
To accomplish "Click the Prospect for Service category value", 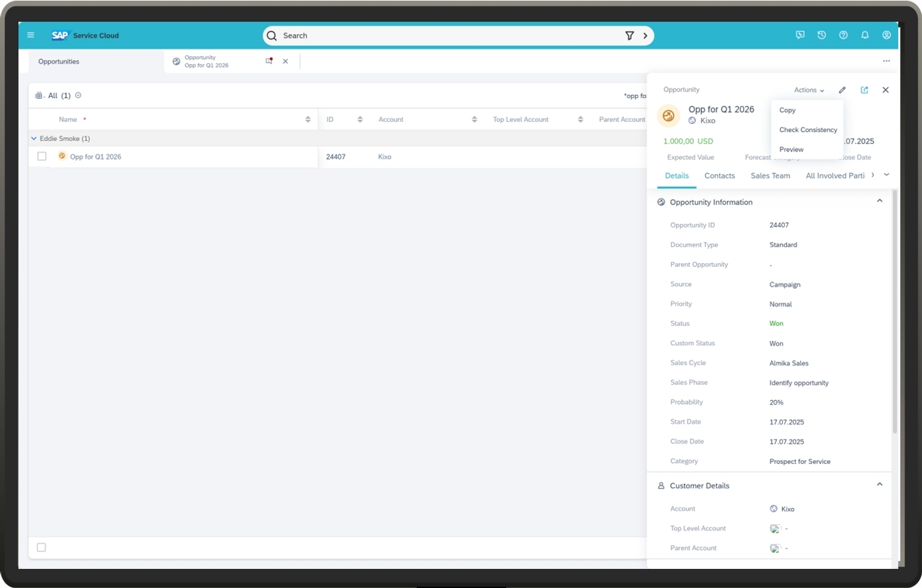I will click(x=800, y=461).
